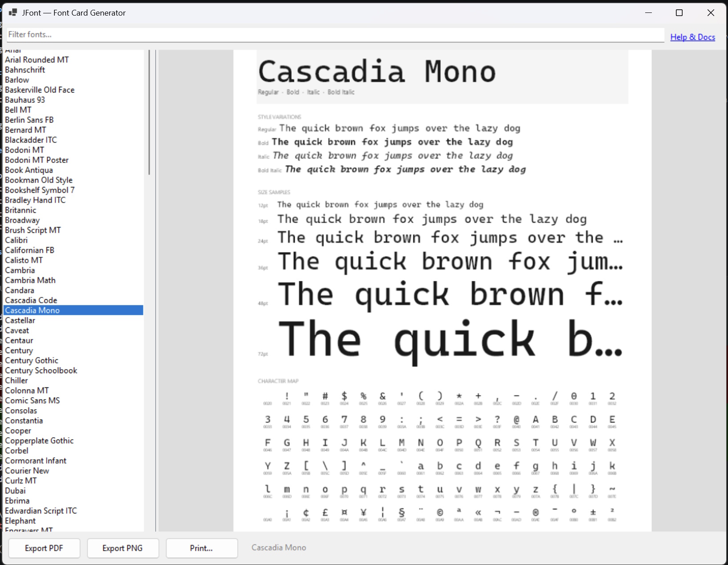Select Copperplate Gothic font
728x565 pixels.
[x=73, y=440]
